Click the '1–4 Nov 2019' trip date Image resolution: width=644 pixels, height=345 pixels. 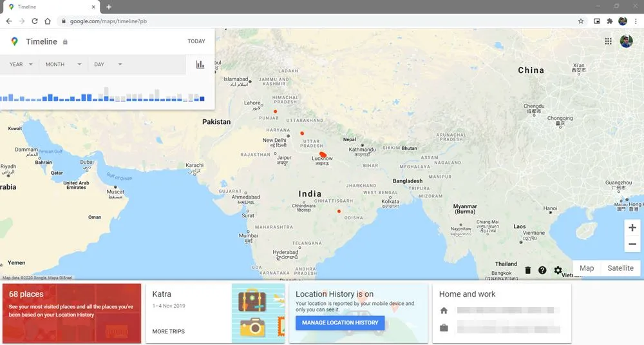(168, 306)
